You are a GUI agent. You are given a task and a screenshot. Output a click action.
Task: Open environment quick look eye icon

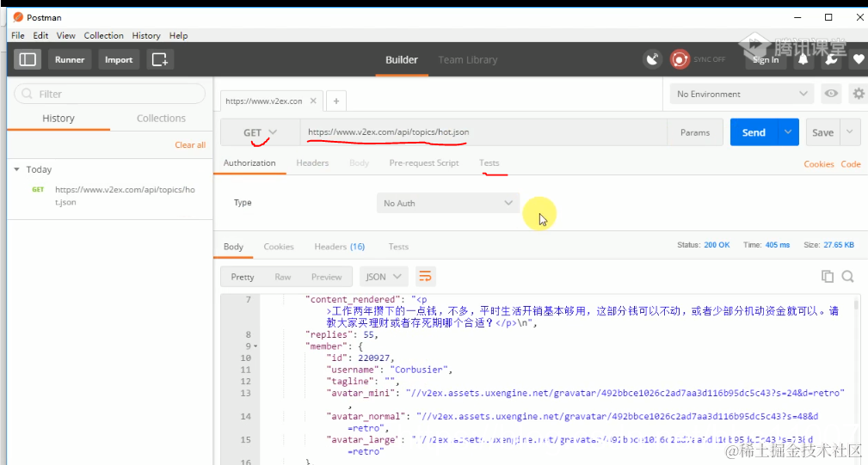pyautogui.click(x=831, y=94)
